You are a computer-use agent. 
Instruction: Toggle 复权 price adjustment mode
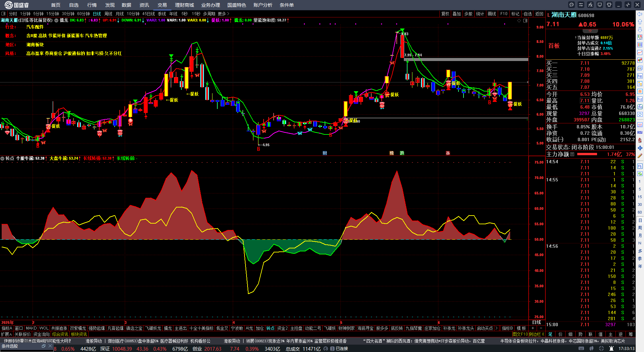coord(445,14)
